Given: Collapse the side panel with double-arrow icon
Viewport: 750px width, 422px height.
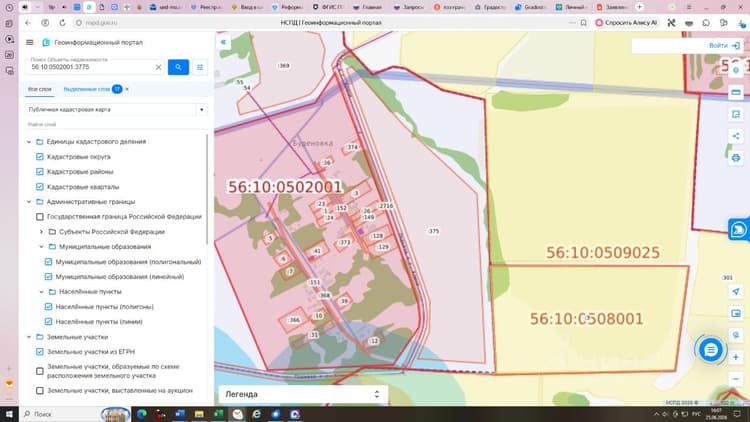Looking at the screenshot, I should [x=223, y=42].
